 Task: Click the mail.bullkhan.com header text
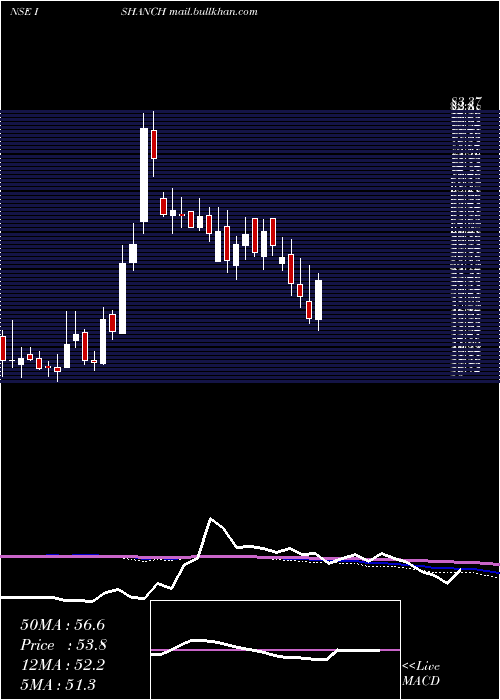pyautogui.click(x=213, y=12)
